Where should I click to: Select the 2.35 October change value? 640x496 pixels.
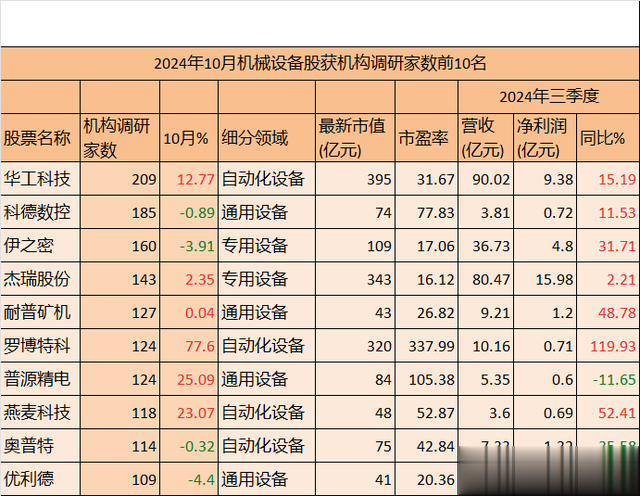coord(189,279)
